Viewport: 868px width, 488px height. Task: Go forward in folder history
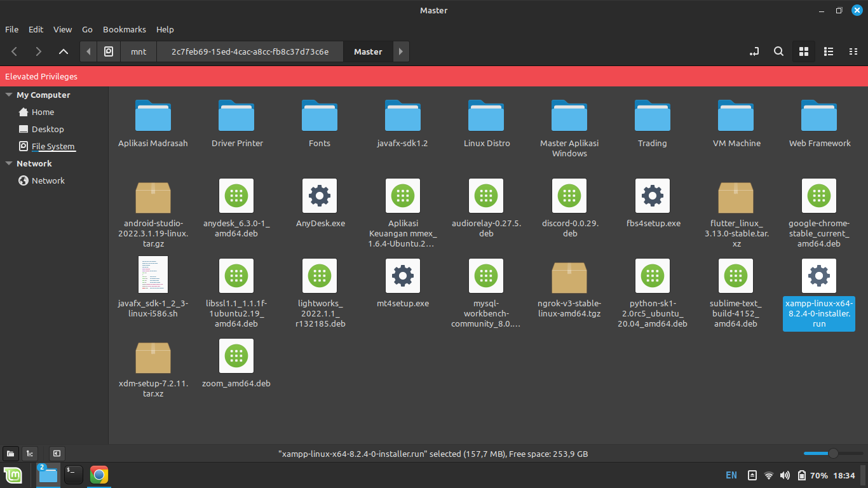(x=39, y=51)
